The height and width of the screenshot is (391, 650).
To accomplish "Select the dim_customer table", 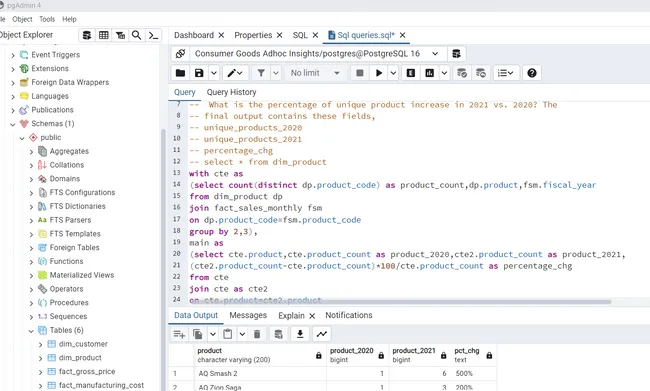I will [x=83, y=344].
